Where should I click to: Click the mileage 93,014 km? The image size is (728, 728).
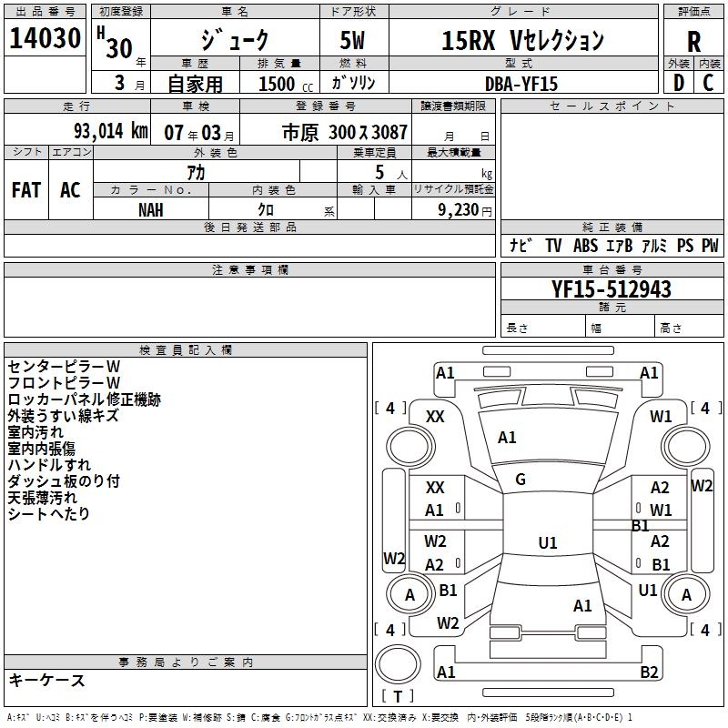(110, 131)
